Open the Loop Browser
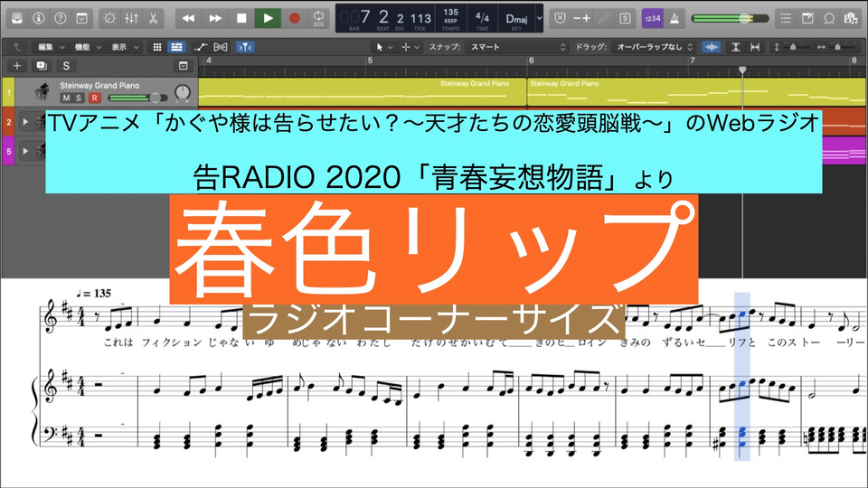The width and height of the screenshot is (868, 488). 831,17
